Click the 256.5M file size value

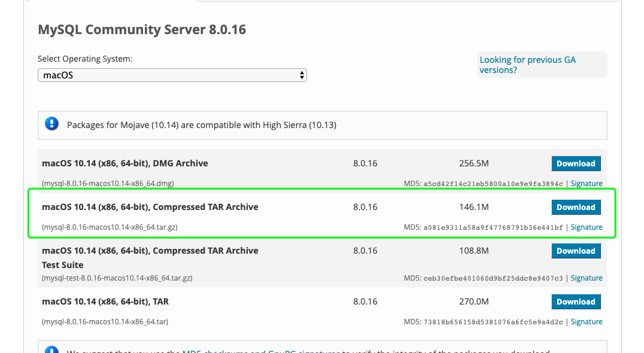(474, 163)
